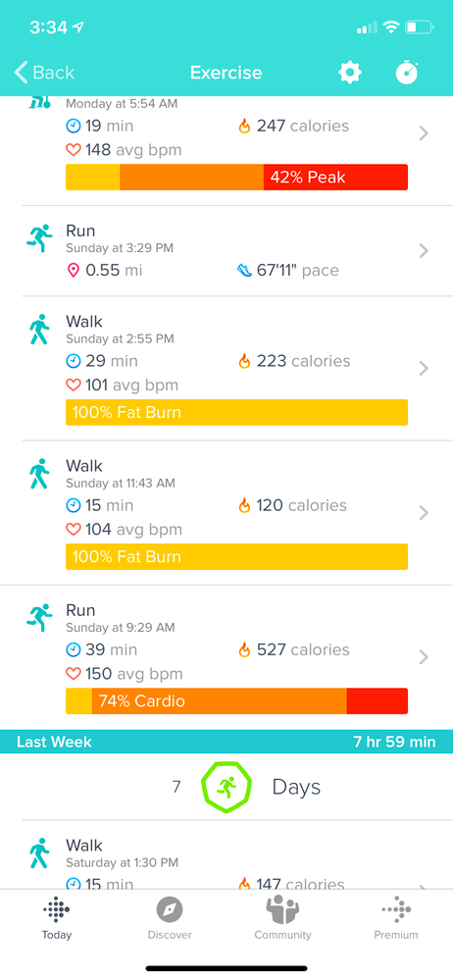Viewport: 453px width, 980px height.
Task: Tap the walking icon for Sunday 11:43 AM walk
Action: [39, 474]
